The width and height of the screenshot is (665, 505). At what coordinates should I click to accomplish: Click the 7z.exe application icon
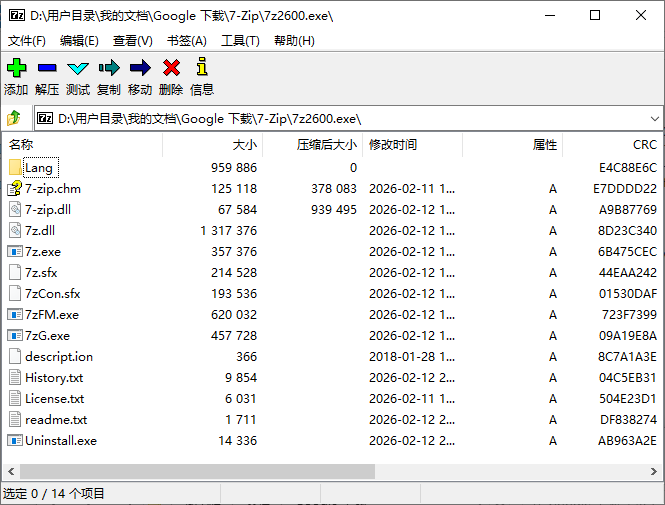(x=15, y=251)
